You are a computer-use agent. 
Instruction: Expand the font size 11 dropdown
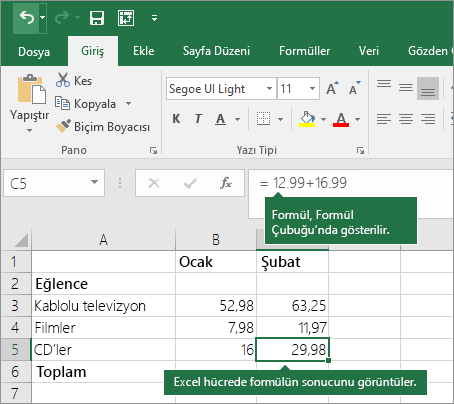312,89
